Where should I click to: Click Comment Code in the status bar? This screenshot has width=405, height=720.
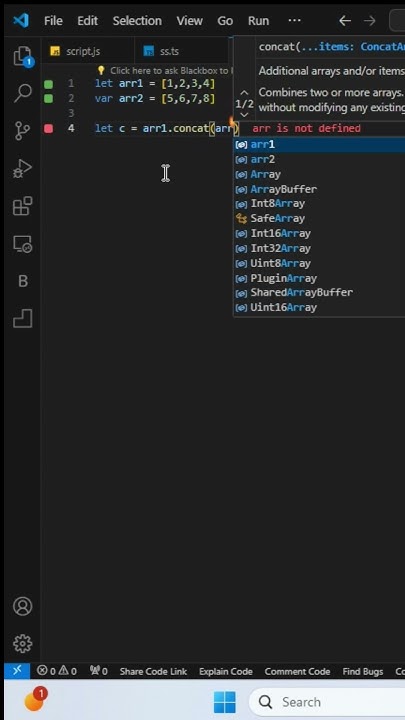point(297,671)
